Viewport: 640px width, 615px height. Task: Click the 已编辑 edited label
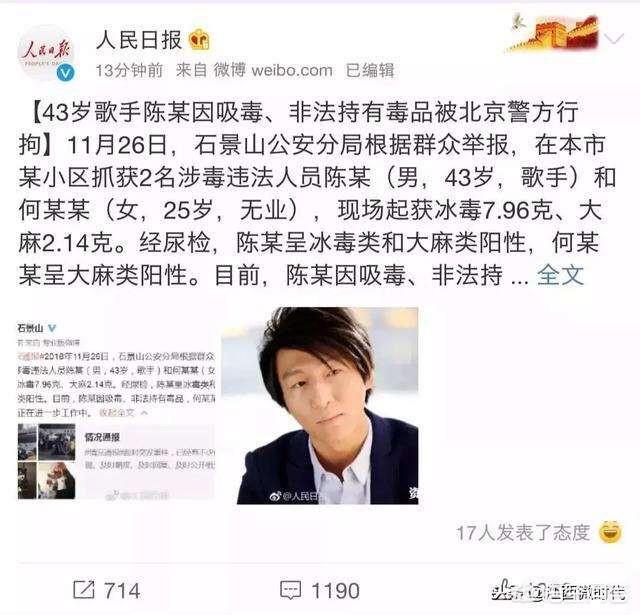click(x=370, y=70)
